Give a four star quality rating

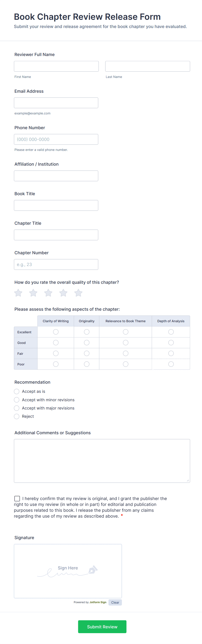pos(63,293)
